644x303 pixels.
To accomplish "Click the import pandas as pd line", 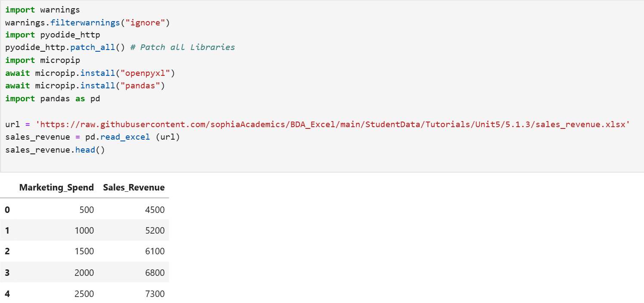I will [x=53, y=99].
